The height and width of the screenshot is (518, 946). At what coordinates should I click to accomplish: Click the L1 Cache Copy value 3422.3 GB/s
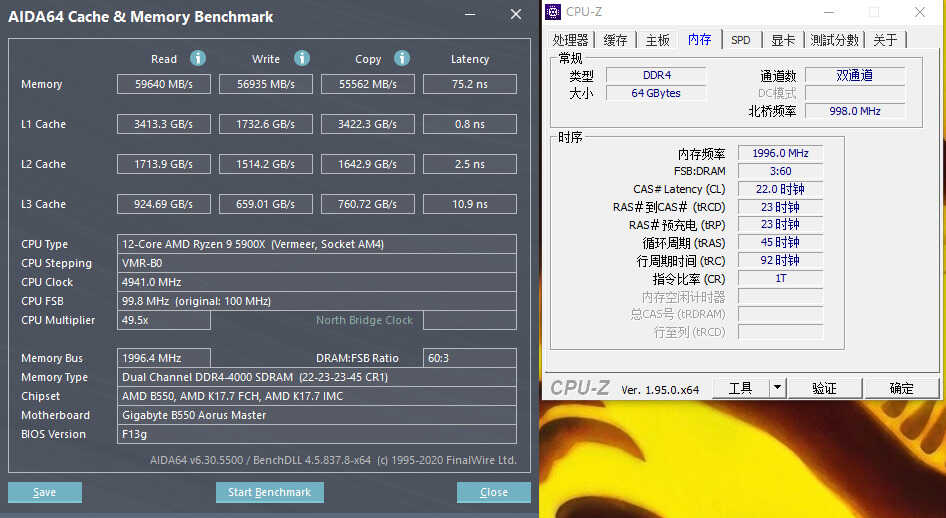point(367,124)
